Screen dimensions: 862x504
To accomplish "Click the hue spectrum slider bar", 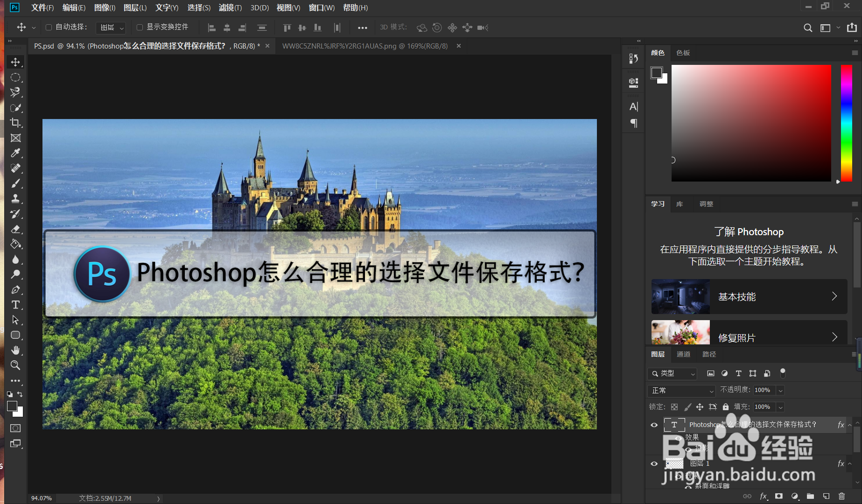I will [846, 123].
